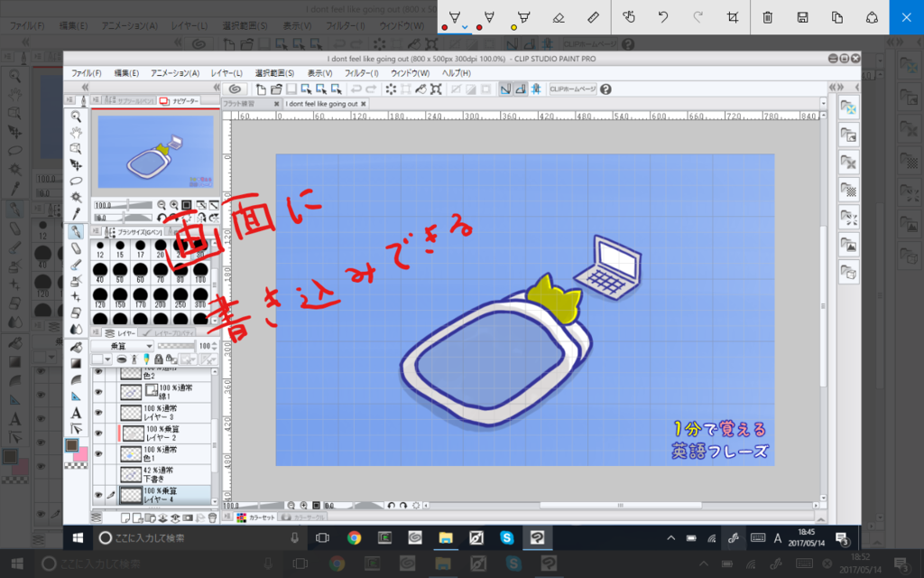The width and height of the screenshot is (924, 578).
Task: Click the CLIPホームページ button
Action: coord(573,89)
